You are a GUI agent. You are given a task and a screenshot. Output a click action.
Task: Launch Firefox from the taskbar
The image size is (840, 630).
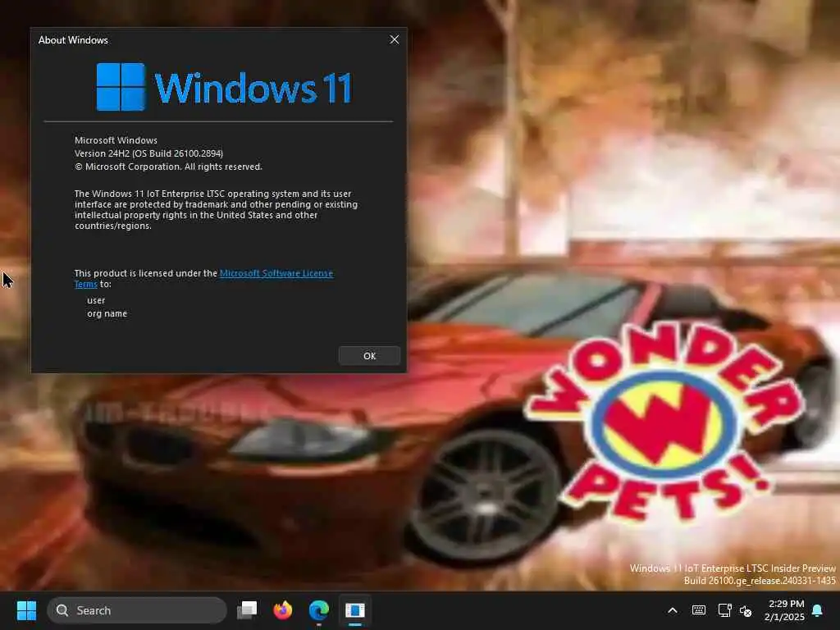[283, 610]
